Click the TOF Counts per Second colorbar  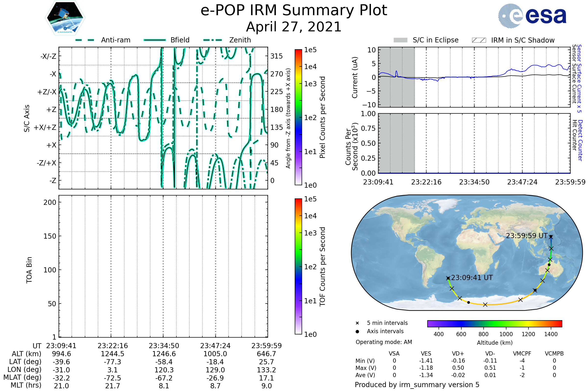pos(298,266)
